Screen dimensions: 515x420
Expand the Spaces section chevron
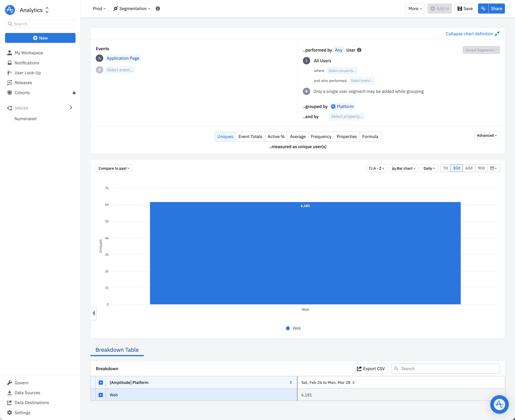pyautogui.click(x=71, y=108)
